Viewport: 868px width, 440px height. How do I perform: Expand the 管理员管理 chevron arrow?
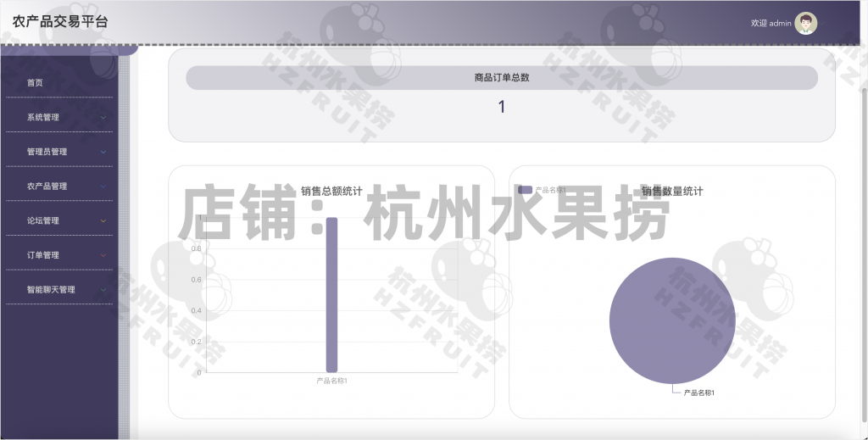pos(103,152)
